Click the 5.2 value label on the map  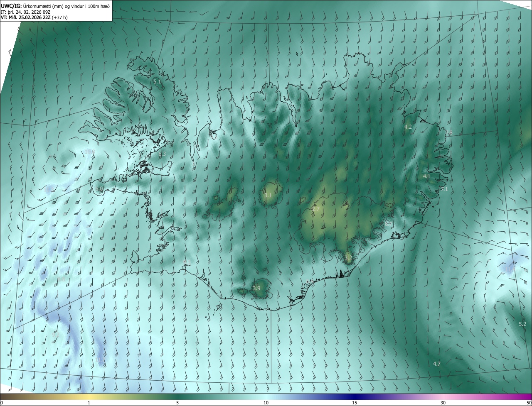click(x=522, y=324)
